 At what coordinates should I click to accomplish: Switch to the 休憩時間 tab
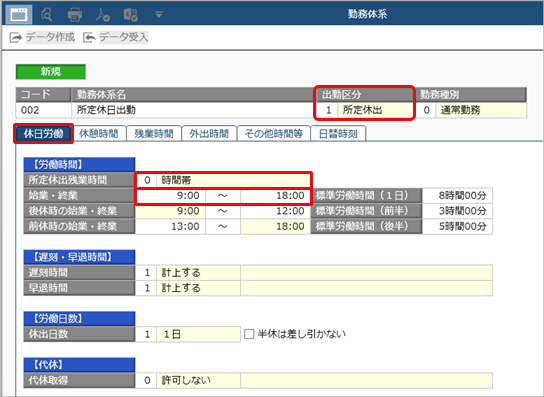(99, 134)
